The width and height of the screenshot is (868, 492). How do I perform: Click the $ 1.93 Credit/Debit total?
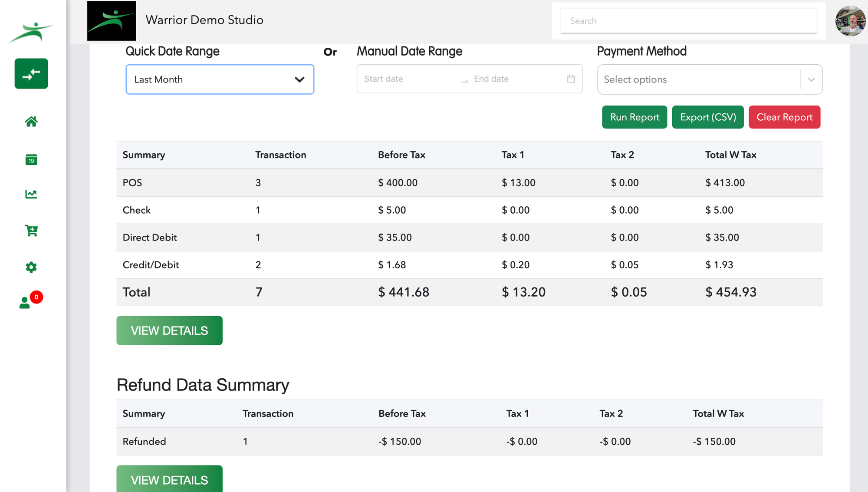coord(719,265)
